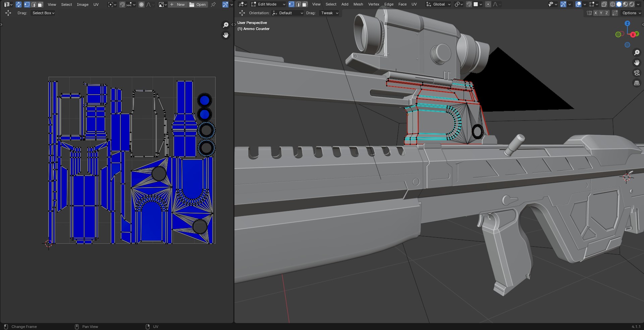Toggle X axis mesh mirror

pyautogui.click(x=596, y=13)
